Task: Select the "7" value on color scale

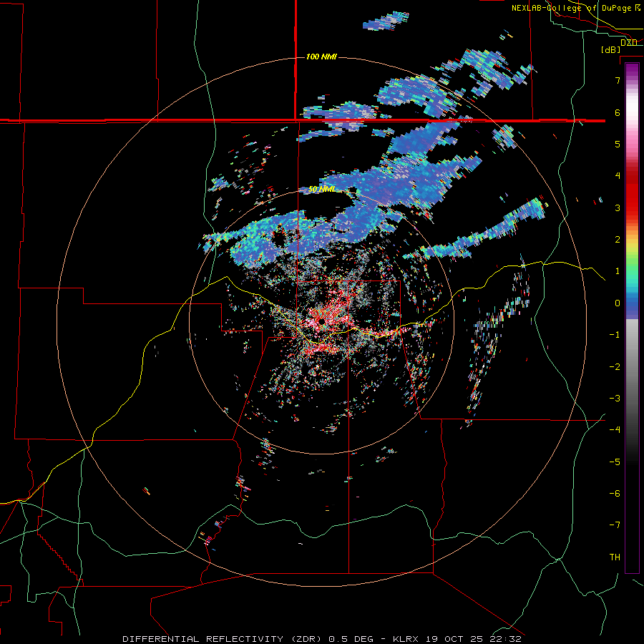Action: click(x=618, y=80)
